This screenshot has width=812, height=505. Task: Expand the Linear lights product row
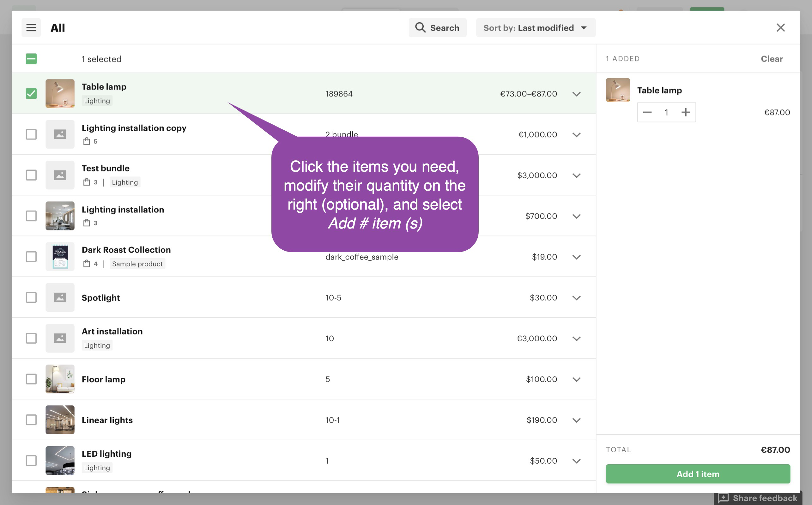576,419
